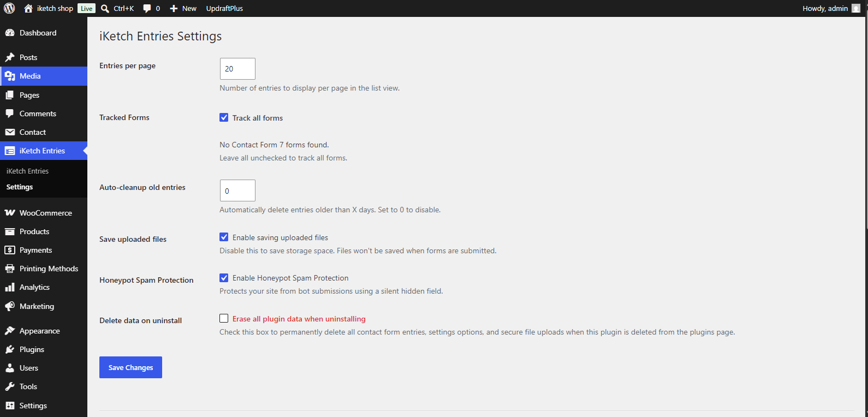Focus the Entries per page input field
Viewport: 868px width, 417px height.
(x=237, y=69)
